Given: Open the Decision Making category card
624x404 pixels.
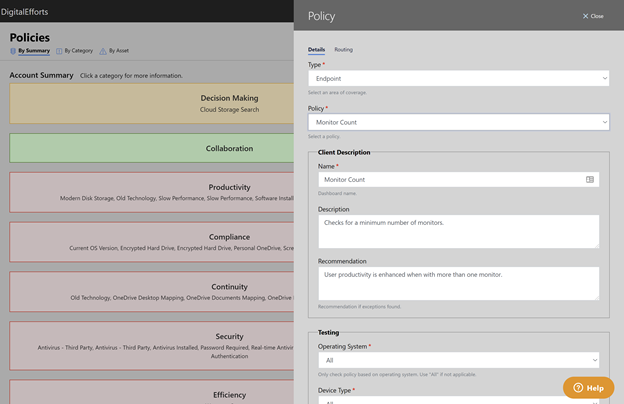Looking at the screenshot, I should [x=152, y=103].
